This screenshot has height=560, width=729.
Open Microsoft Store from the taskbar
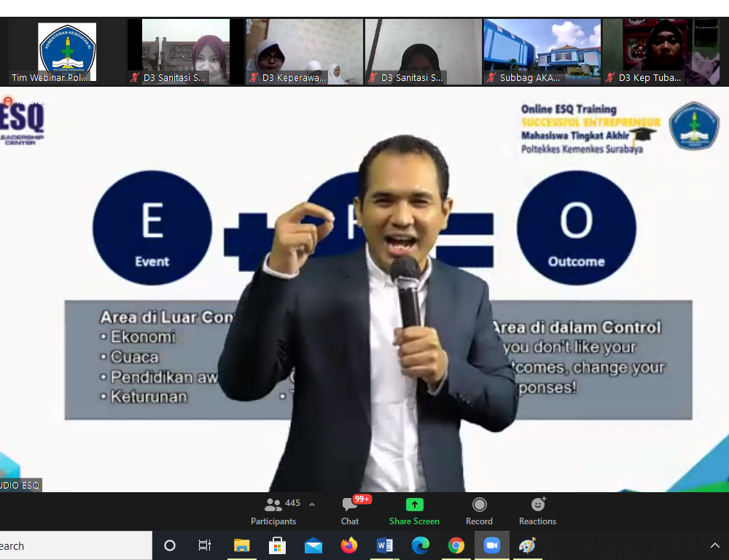click(x=277, y=545)
